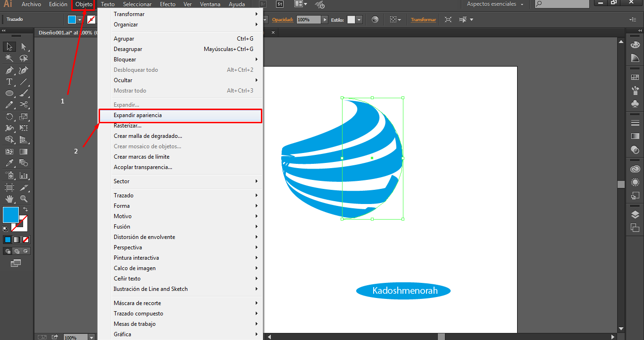
Task: Select the Line Segment tool
Action: tap(24, 82)
